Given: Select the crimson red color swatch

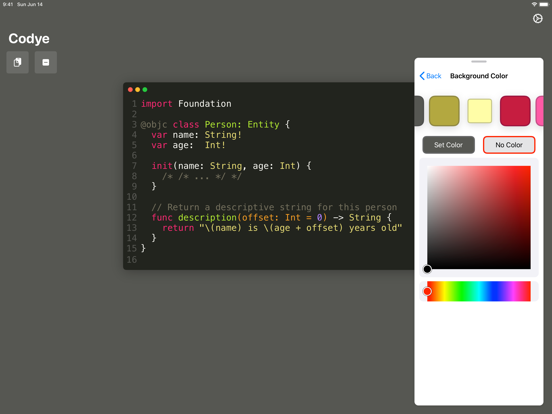Looking at the screenshot, I should point(515,111).
